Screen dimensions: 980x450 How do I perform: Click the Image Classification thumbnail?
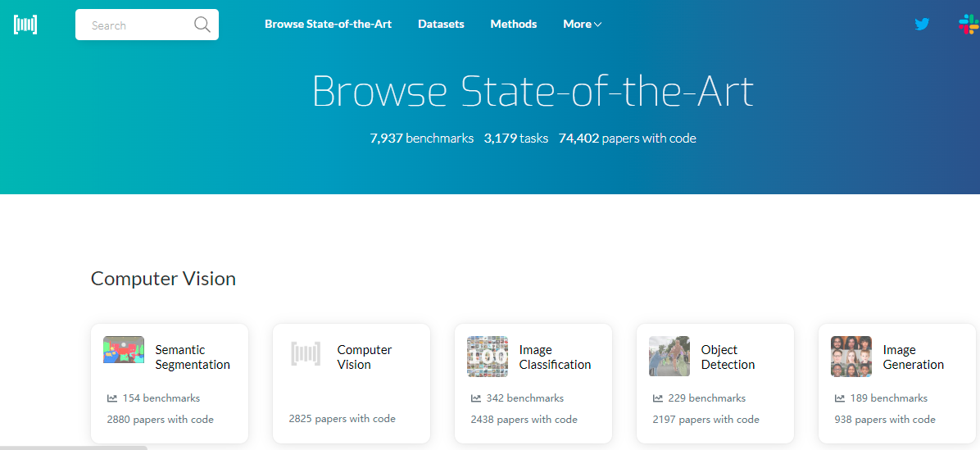(488, 357)
